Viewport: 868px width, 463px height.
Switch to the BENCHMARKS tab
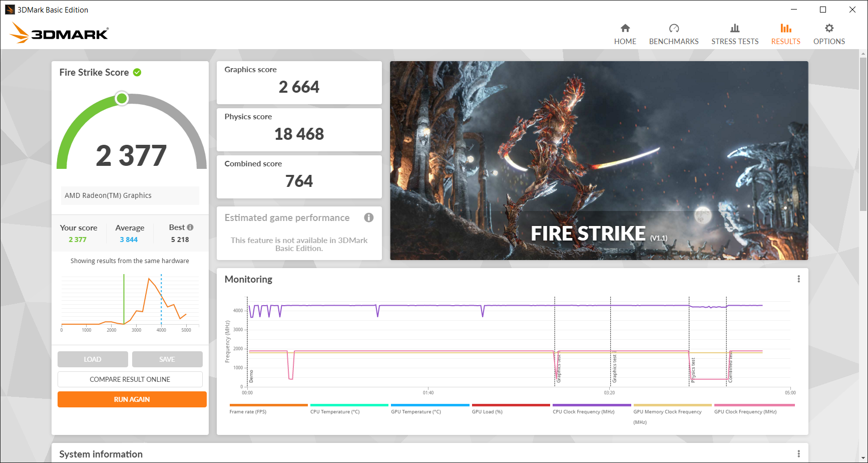tap(674, 35)
